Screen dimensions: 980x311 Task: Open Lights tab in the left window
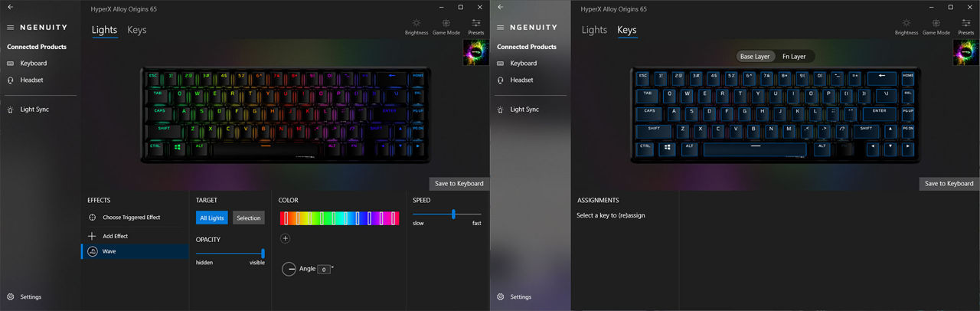[104, 30]
